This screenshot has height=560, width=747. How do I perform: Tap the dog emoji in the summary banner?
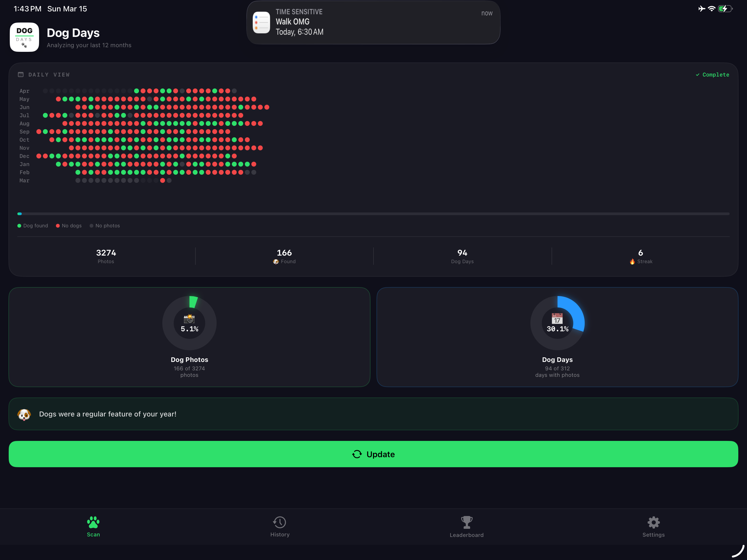pyautogui.click(x=24, y=414)
